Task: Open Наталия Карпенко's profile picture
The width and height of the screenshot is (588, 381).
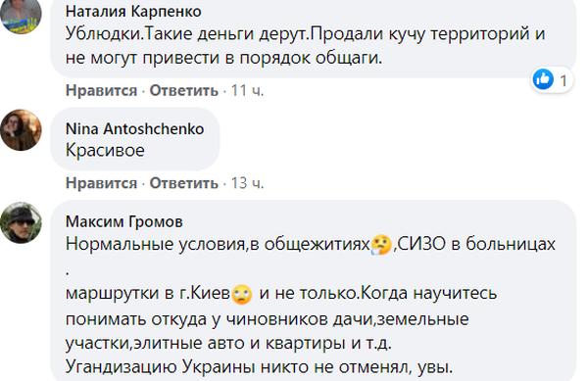Action: pyautogui.click(x=21, y=15)
